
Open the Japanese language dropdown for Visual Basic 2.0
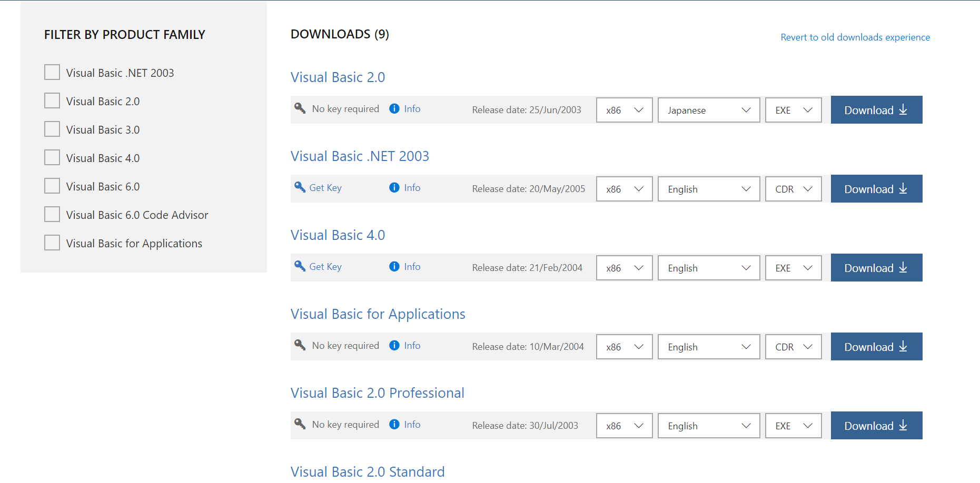point(709,110)
